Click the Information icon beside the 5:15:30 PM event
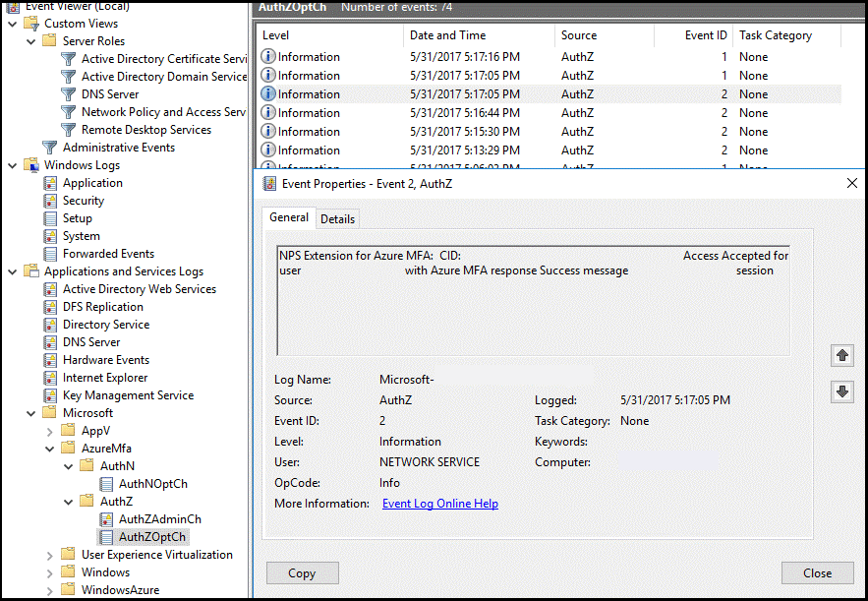Viewport: 868px width, 601px height. [267, 131]
